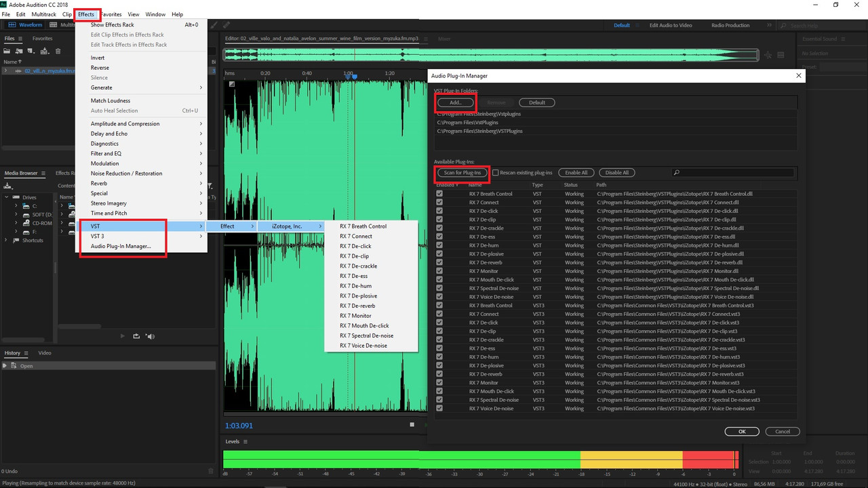Toggle Rescan existing plug-ins checkbox
This screenshot has width=868, height=488.
(x=495, y=173)
